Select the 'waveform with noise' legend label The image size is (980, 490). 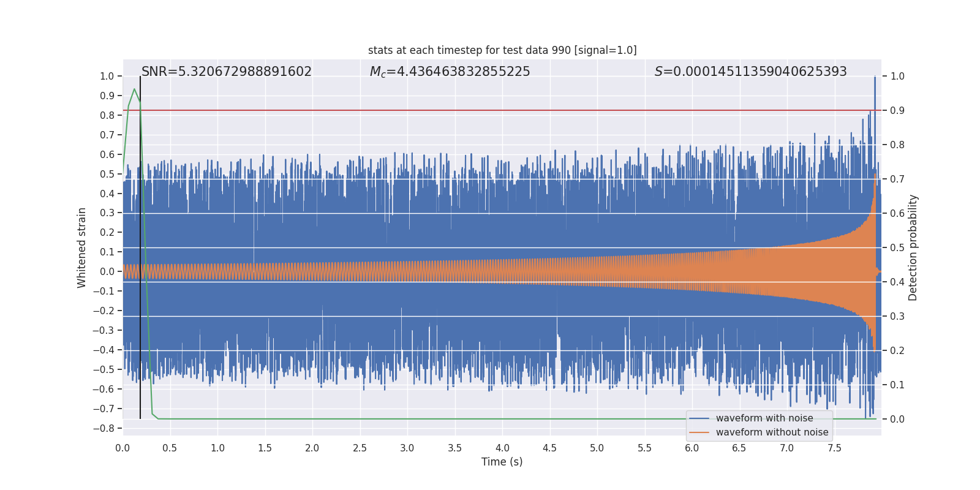(764, 418)
